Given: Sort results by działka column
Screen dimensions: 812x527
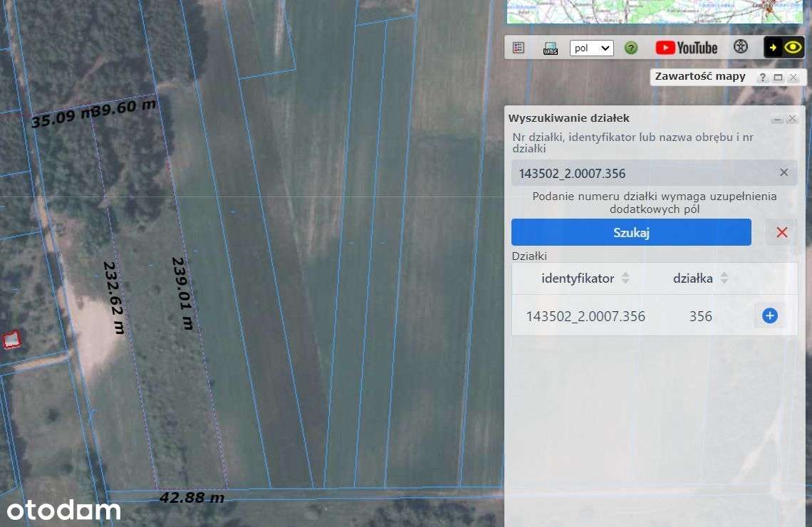Looking at the screenshot, I should pyautogui.click(x=701, y=278).
